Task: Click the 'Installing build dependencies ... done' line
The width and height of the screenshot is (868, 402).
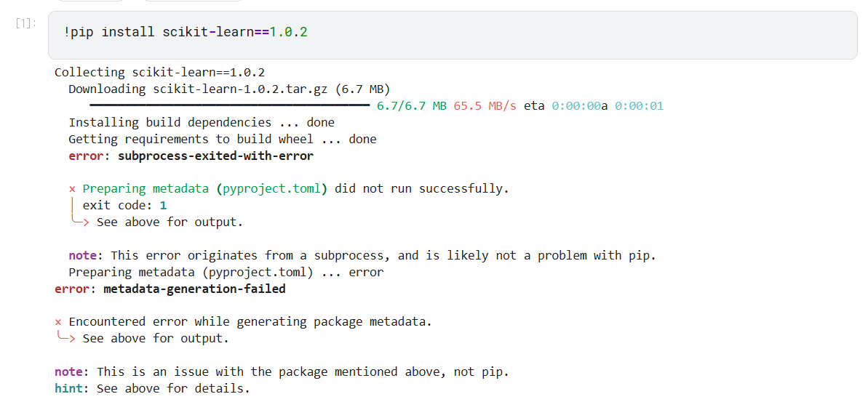Action: (x=202, y=122)
